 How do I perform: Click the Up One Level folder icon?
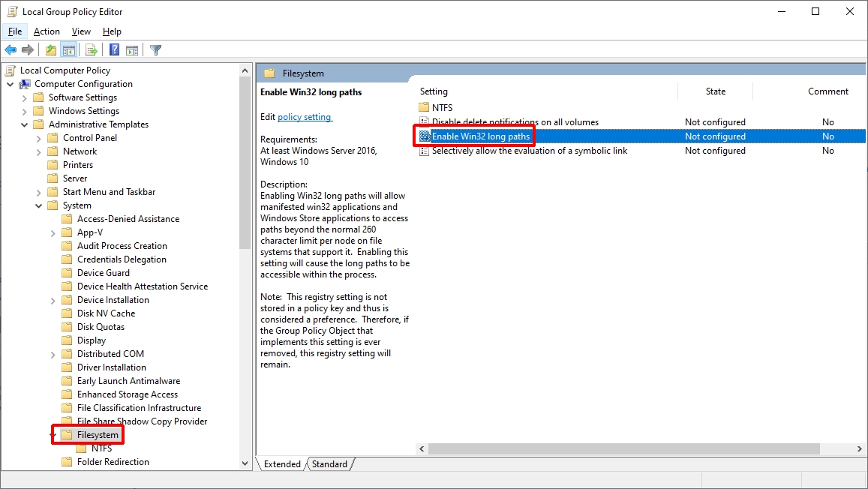coord(50,50)
